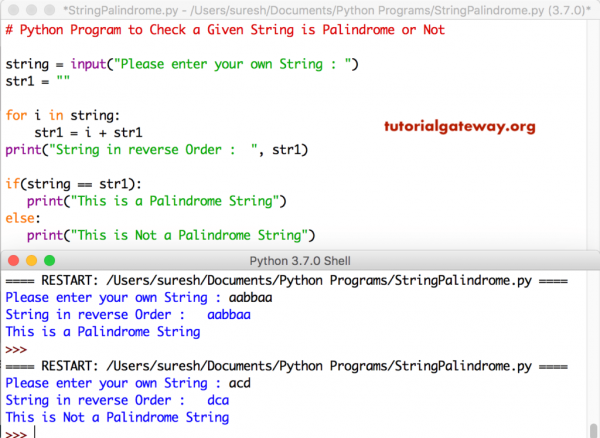The height and width of the screenshot is (438, 600).
Task: Zoom the StringPalindrome.py editor window
Action: [x=49, y=10]
